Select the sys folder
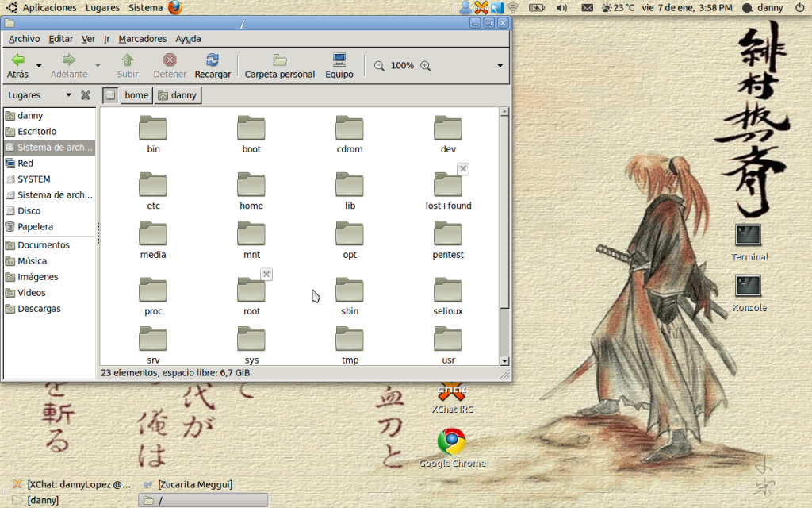The image size is (812, 508). click(251, 345)
